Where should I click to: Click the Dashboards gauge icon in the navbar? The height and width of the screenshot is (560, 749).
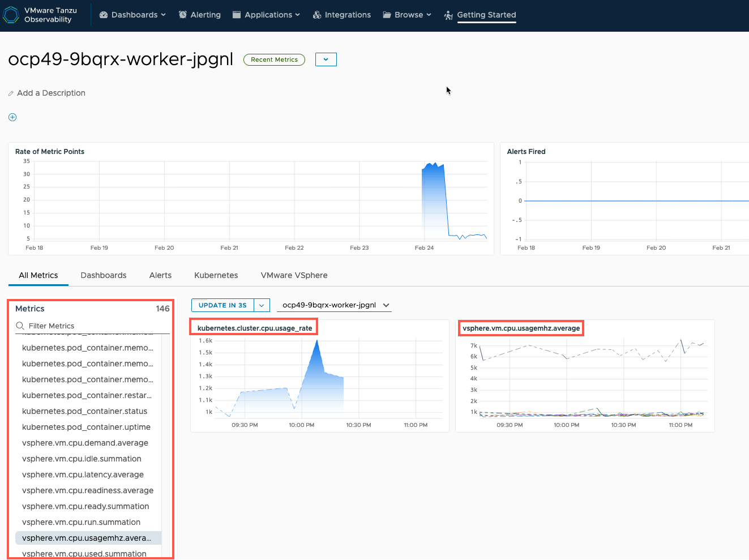[104, 15]
